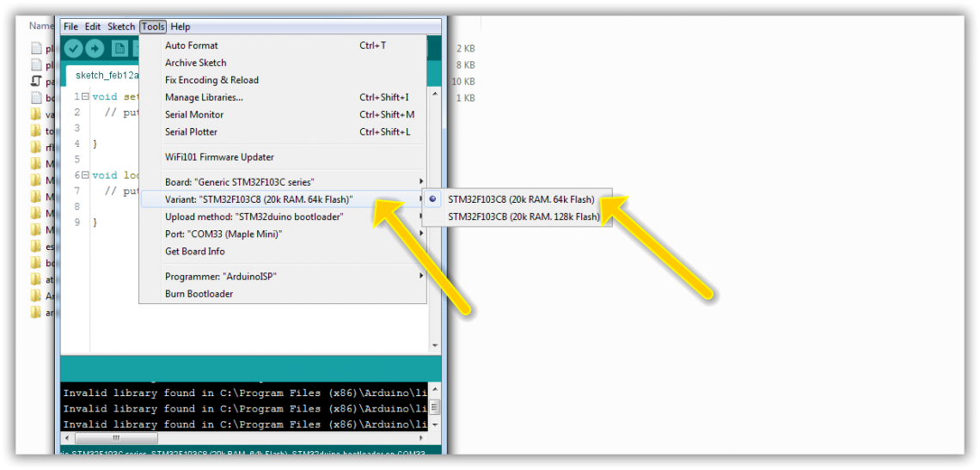
Task: Open Manage Libraries
Action: point(204,97)
